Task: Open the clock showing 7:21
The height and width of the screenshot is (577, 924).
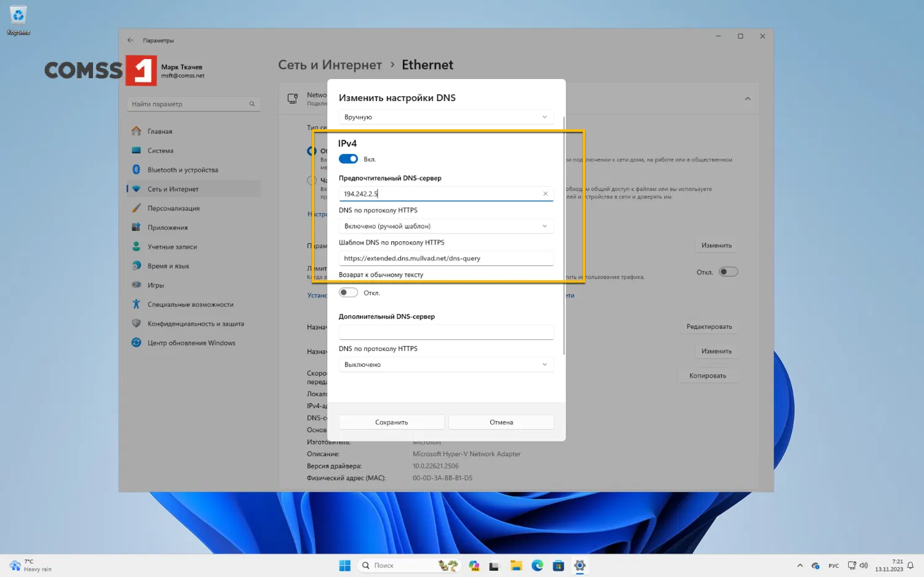Action: click(889, 565)
